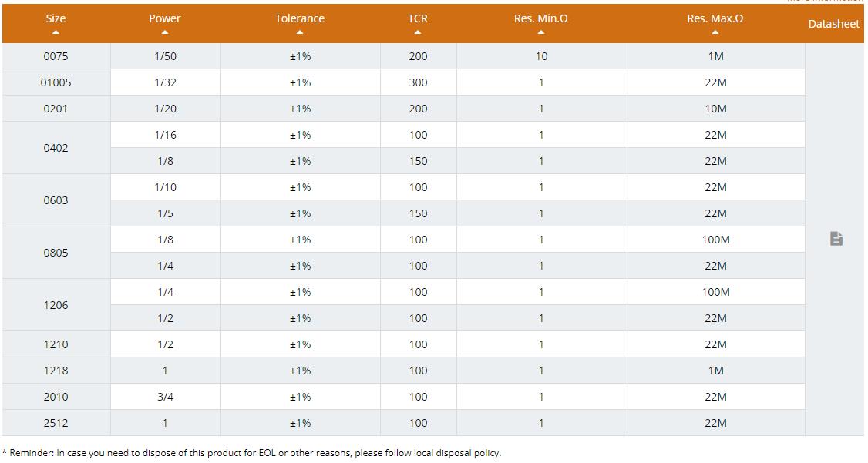Viewport: 868px width, 463px height.
Task: Click the 100M value in the 1206 row
Action: tap(715, 292)
